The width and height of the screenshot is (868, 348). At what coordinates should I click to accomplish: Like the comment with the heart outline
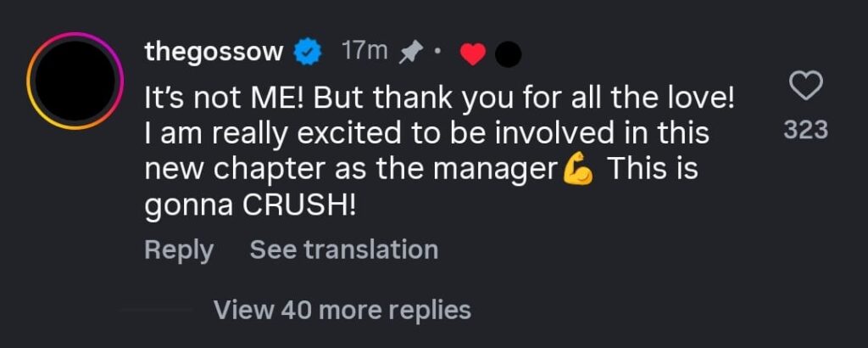[x=805, y=86]
